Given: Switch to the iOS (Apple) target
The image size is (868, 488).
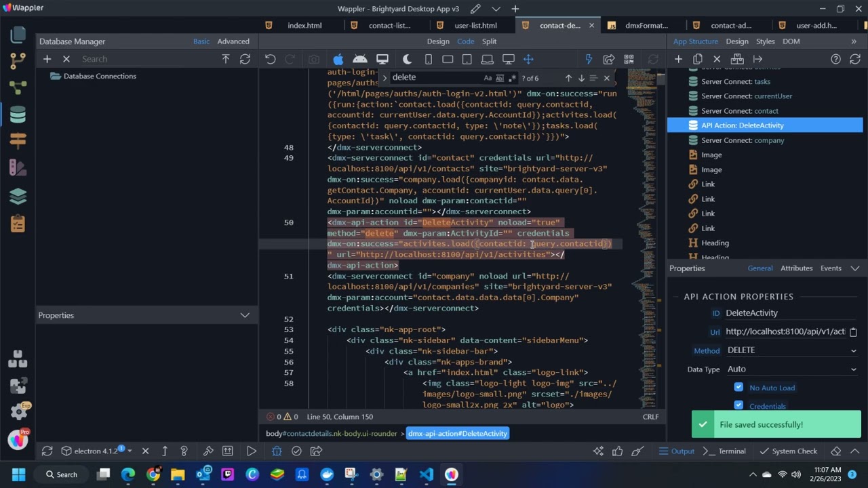Looking at the screenshot, I should coord(338,60).
